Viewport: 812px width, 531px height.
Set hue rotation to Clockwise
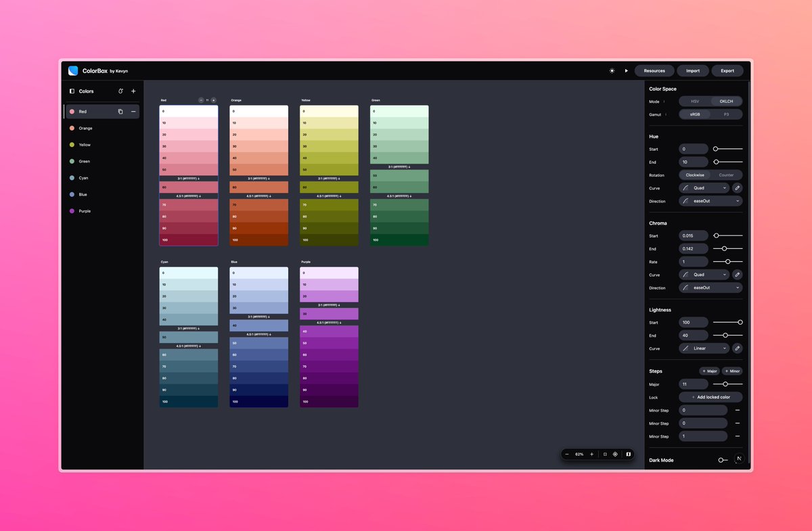coord(695,175)
